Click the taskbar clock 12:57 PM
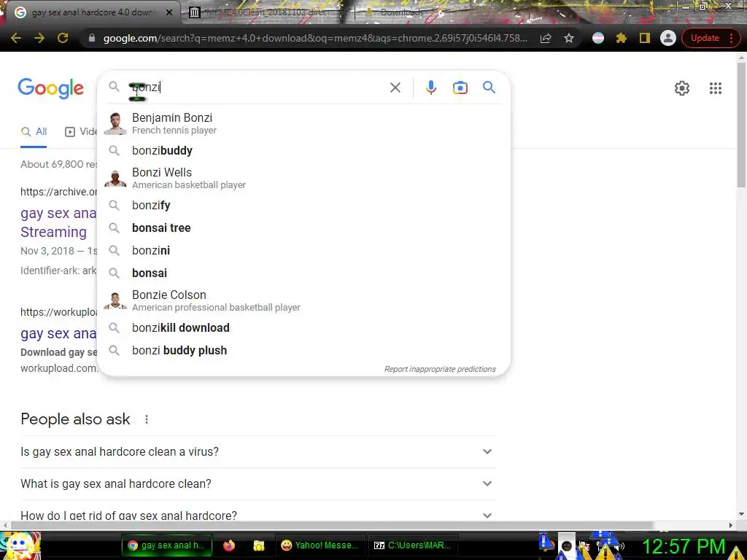Image resolution: width=747 pixels, height=560 pixels. [684, 546]
